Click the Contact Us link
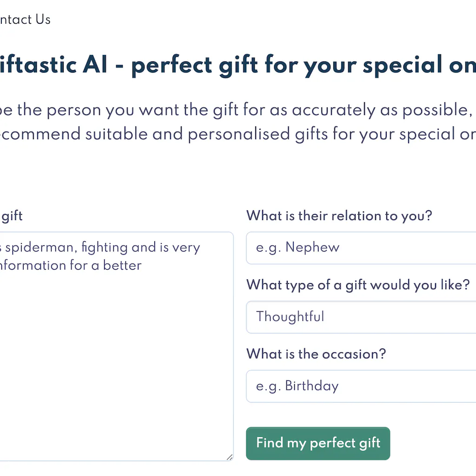 25,19
